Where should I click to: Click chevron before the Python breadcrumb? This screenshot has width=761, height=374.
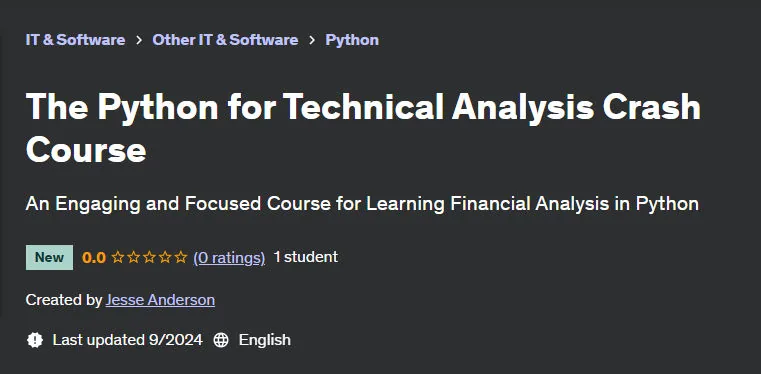pos(312,40)
